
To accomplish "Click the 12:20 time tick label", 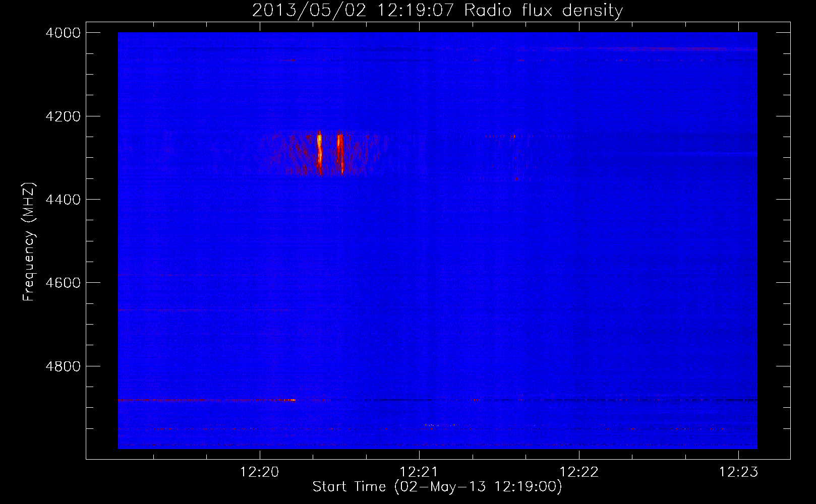I will click(259, 472).
